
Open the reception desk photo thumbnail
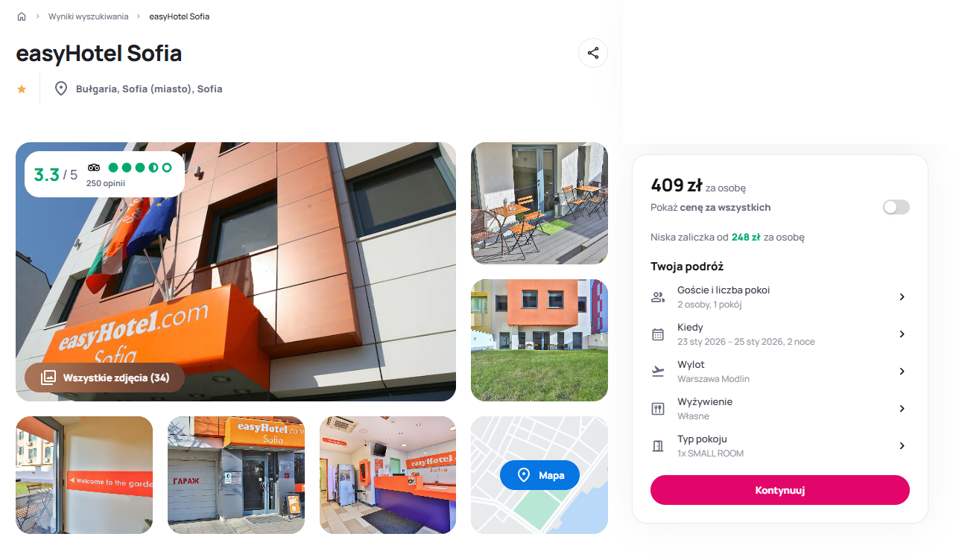(387, 475)
